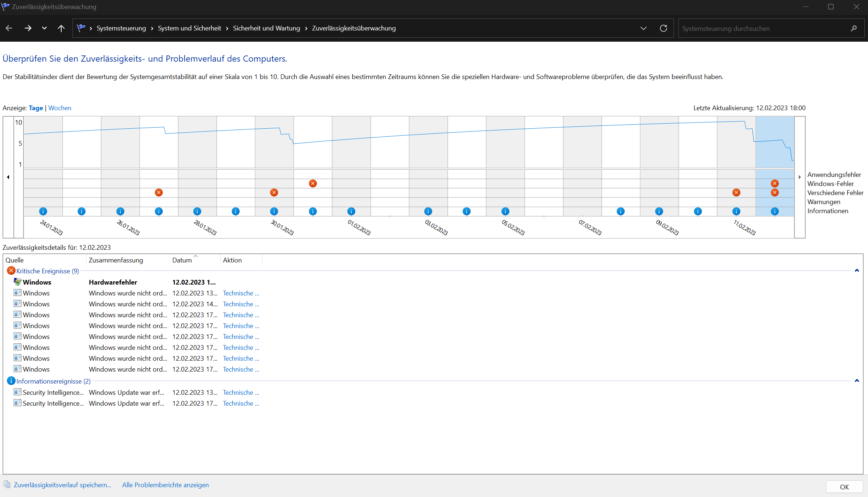This screenshot has height=497, width=868.
Task: Open Alle Problemberichte anzeigen link
Action: coord(165,485)
